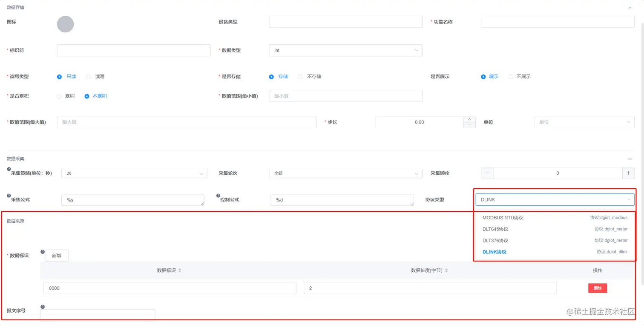
Task: Collapse the 协议类型 DLINK dropdown
Action: (555, 199)
